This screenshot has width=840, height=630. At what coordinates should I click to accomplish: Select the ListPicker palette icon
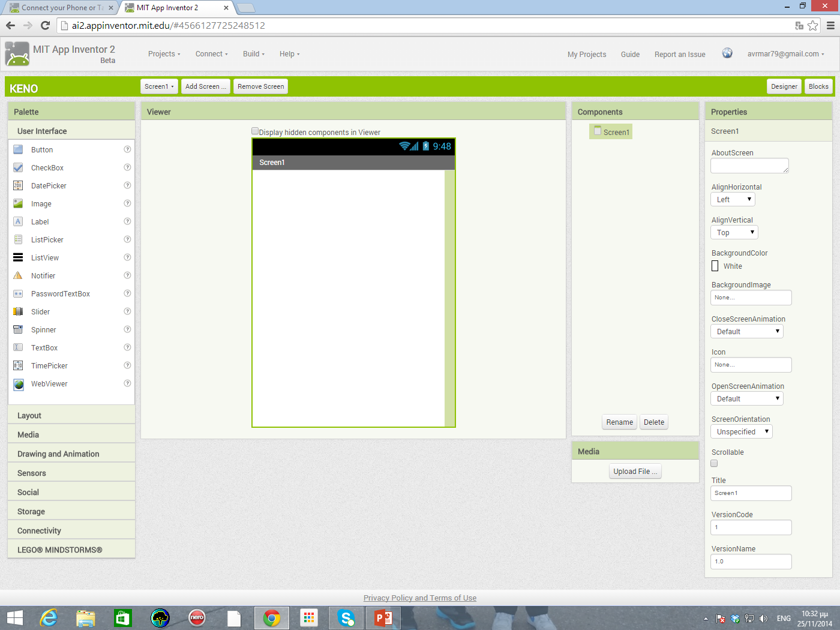click(x=18, y=239)
